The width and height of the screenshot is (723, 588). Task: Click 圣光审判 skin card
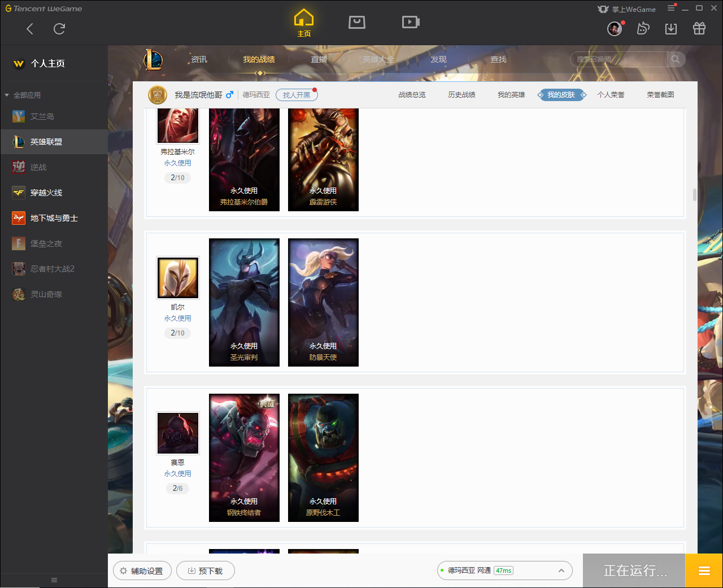(244, 302)
